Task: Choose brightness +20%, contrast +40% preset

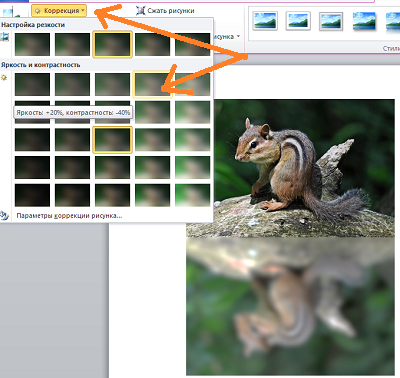Action: point(152,195)
